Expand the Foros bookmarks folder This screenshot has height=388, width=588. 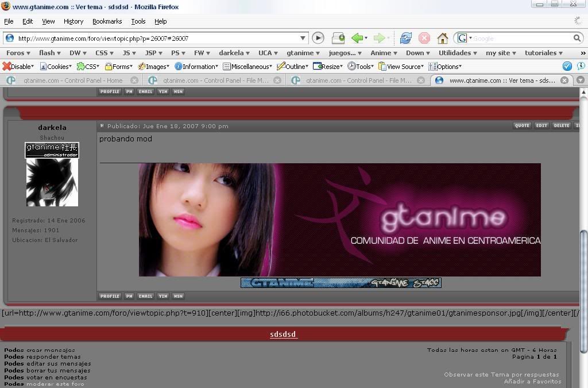[18, 53]
